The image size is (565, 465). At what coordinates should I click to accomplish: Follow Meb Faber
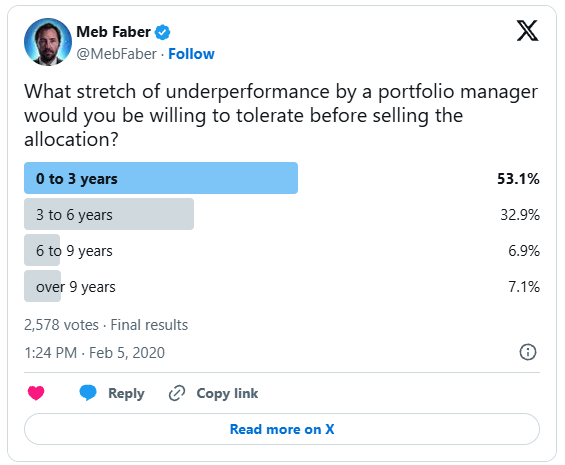point(191,54)
